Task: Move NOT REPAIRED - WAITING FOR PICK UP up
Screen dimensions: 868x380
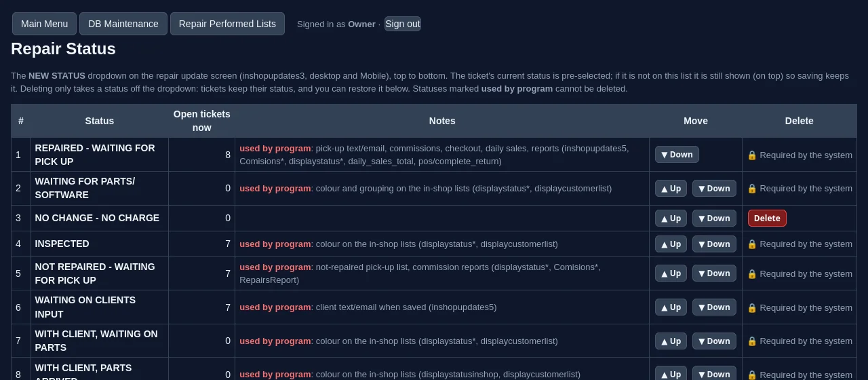Action: 671,273
